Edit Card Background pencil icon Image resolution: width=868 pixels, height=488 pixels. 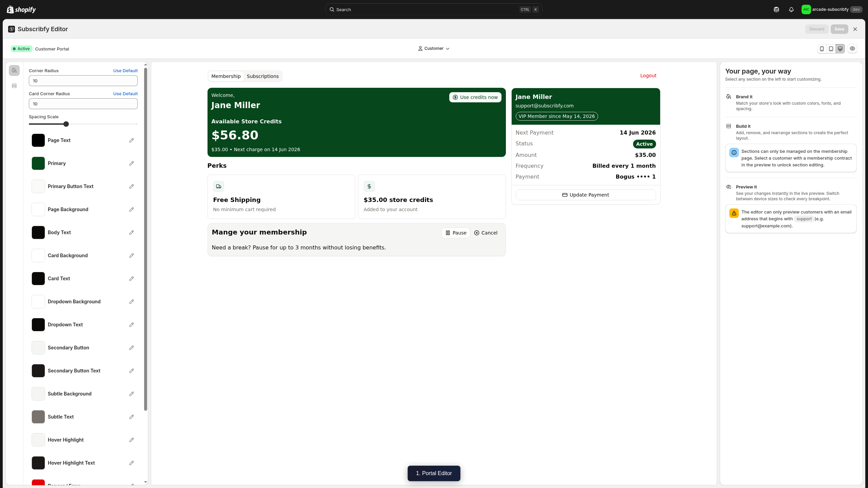pyautogui.click(x=132, y=256)
